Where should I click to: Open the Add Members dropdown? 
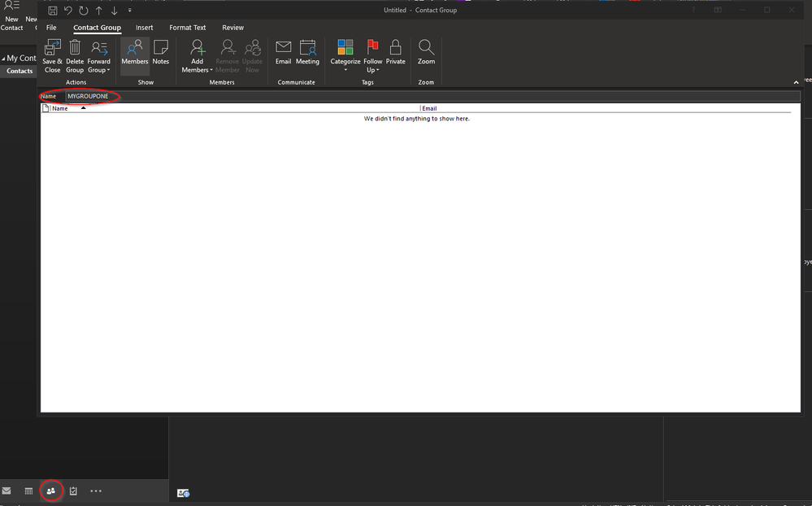pyautogui.click(x=196, y=57)
